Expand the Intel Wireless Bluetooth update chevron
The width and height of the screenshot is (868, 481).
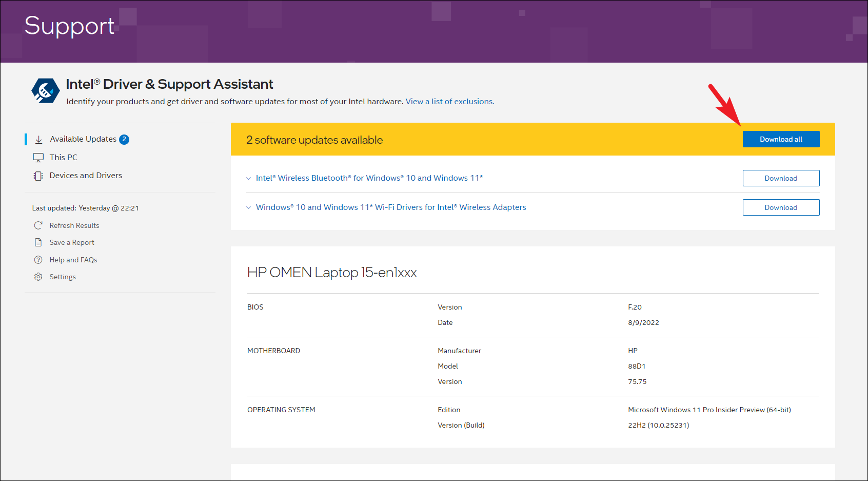click(249, 178)
